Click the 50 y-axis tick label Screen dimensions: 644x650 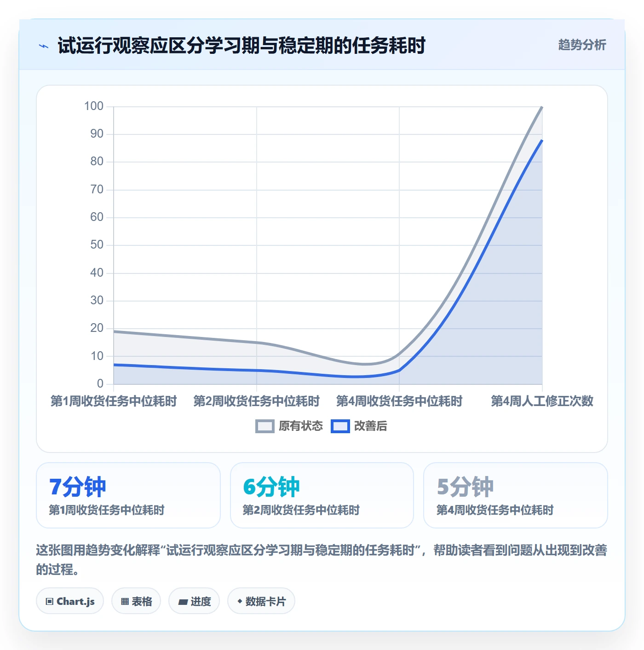[x=97, y=245]
